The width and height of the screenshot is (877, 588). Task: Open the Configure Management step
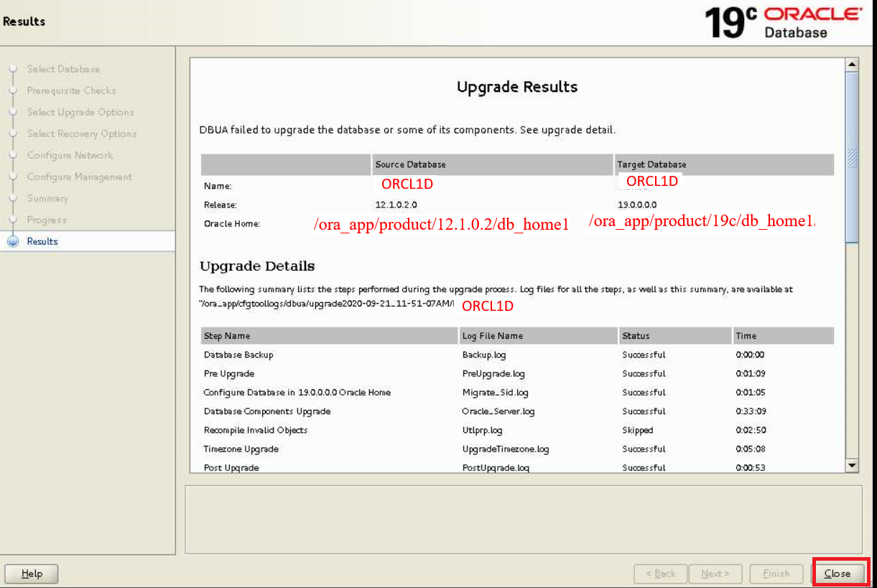pyautogui.click(x=79, y=177)
